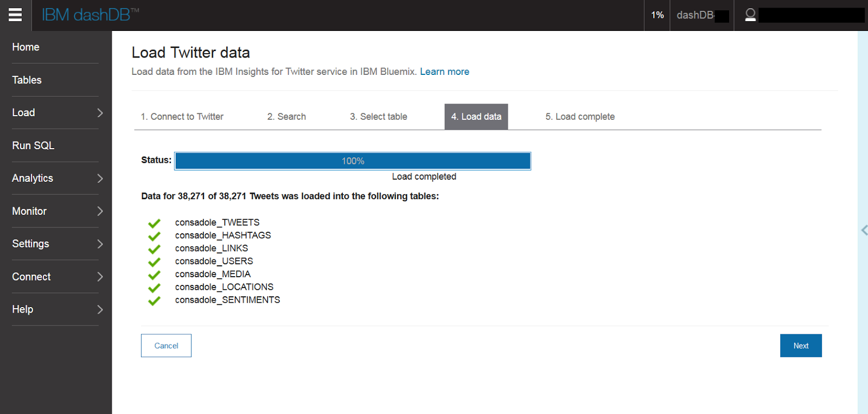Screen dimensions: 868x414
Task: Expand the Help menu chevron
Action: (100, 309)
